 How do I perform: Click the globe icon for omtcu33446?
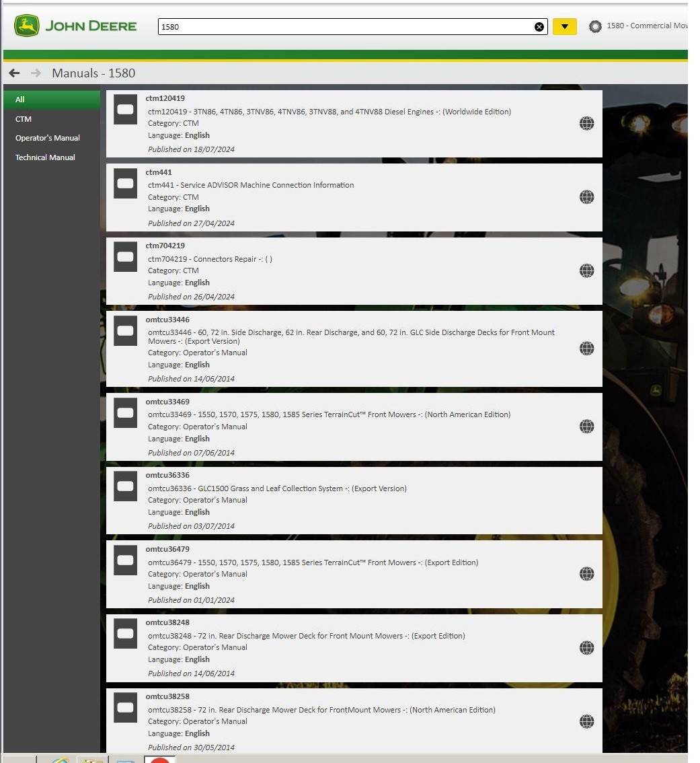click(x=586, y=349)
